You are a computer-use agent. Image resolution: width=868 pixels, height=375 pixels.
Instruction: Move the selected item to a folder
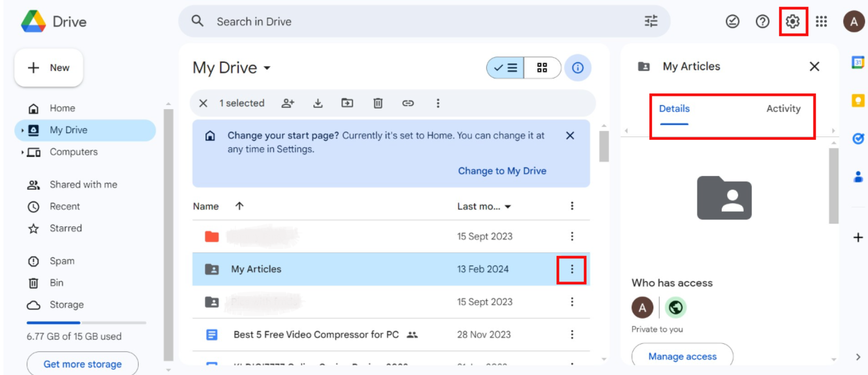[x=347, y=103]
